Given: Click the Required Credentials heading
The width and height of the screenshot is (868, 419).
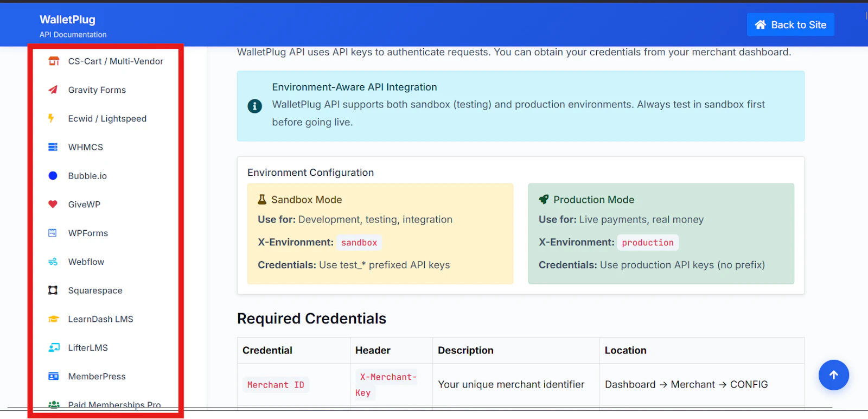Looking at the screenshot, I should [x=312, y=319].
